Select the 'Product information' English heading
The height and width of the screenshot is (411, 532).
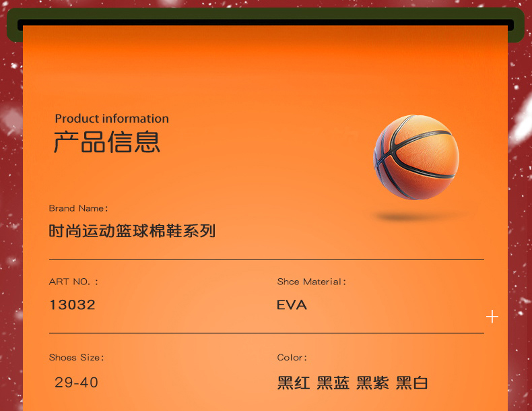(x=112, y=119)
